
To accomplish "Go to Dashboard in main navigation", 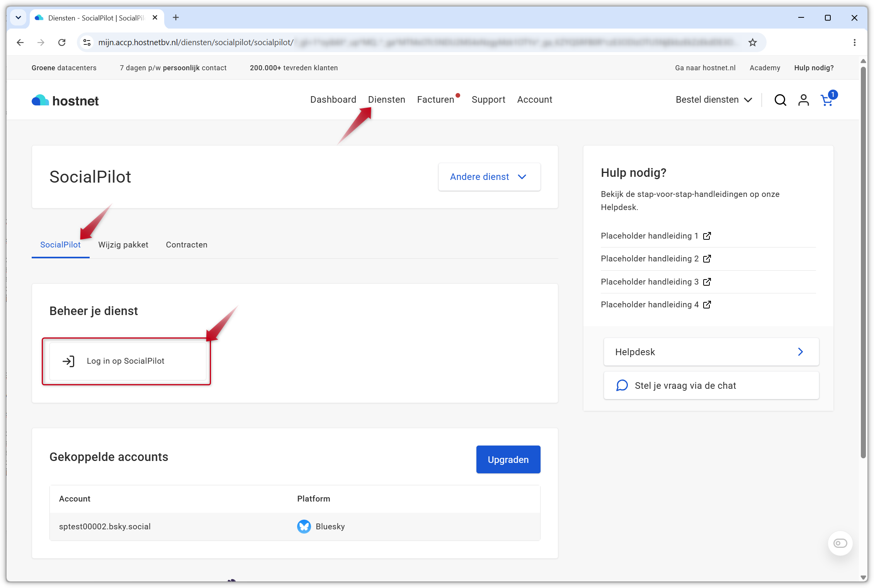I will tap(333, 100).
